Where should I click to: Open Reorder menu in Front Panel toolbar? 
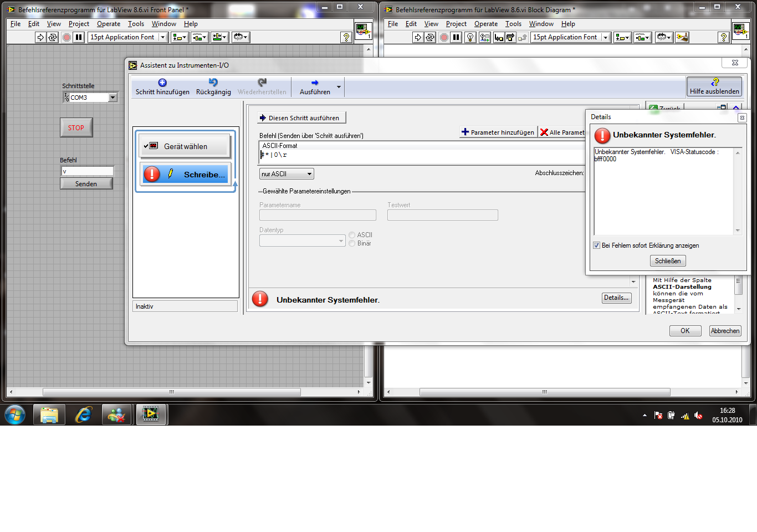241,37
